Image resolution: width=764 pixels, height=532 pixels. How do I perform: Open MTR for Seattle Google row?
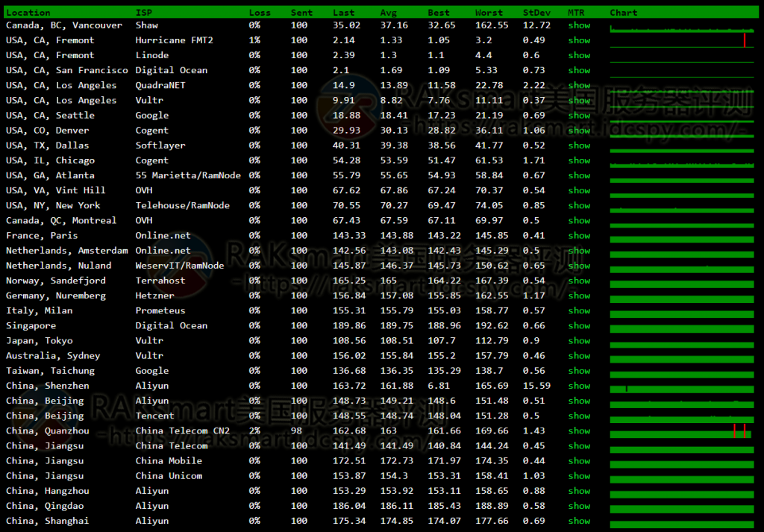pyautogui.click(x=579, y=116)
